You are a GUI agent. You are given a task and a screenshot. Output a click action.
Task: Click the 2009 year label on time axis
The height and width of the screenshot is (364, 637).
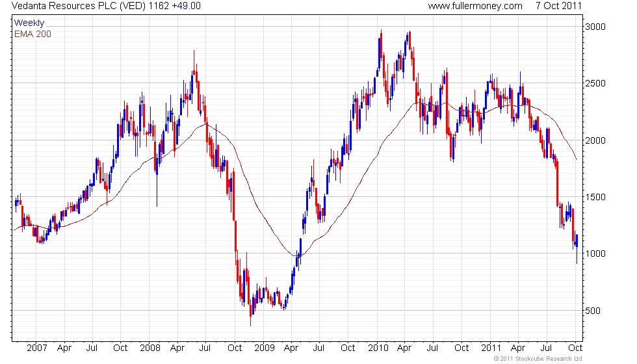265,348
